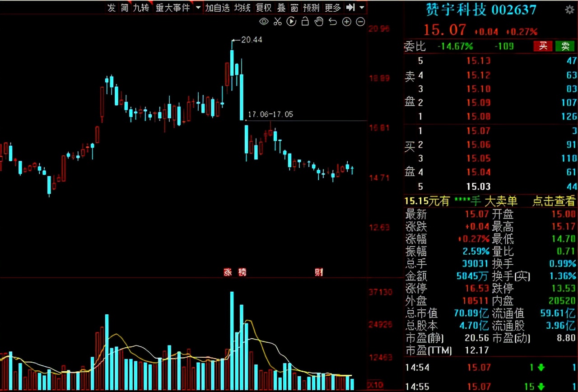
Task: Click the stock name 赞宇科技
Action: pos(456,9)
